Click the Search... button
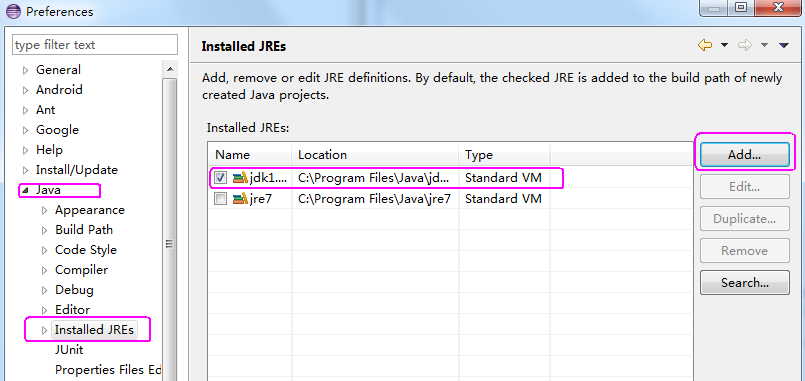 [744, 283]
